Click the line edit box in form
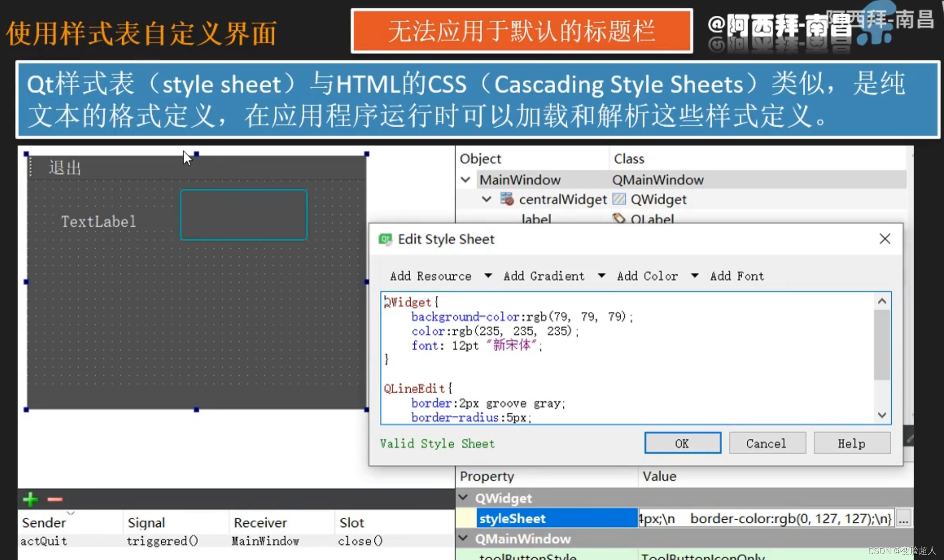 (243, 215)
